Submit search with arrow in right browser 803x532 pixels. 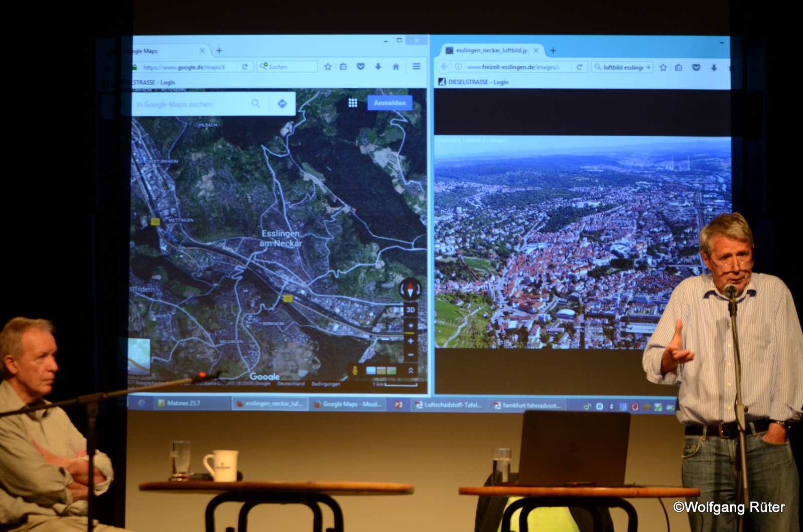[x=648, y=67]
